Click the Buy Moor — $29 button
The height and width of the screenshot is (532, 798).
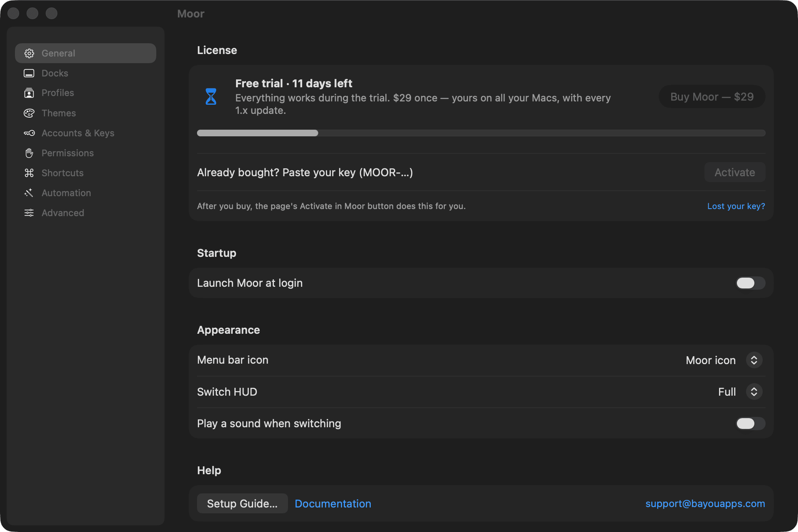pos(712,97)
